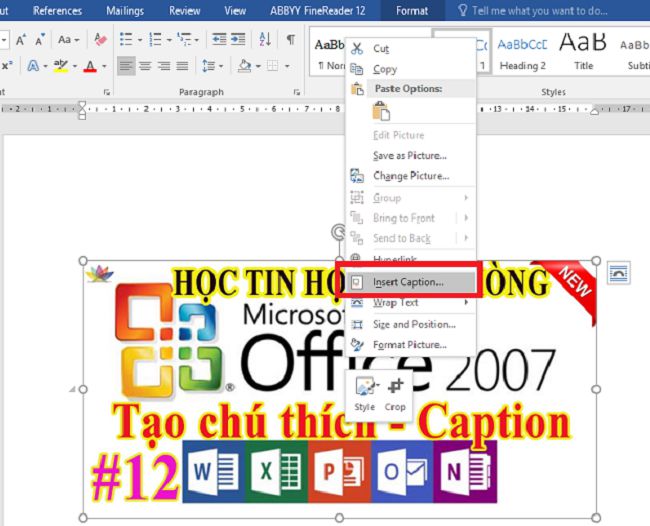Decrease the paragraph indent
This screenshot has height=526, width=650.
pyautogui.click(x=218, y=40)
